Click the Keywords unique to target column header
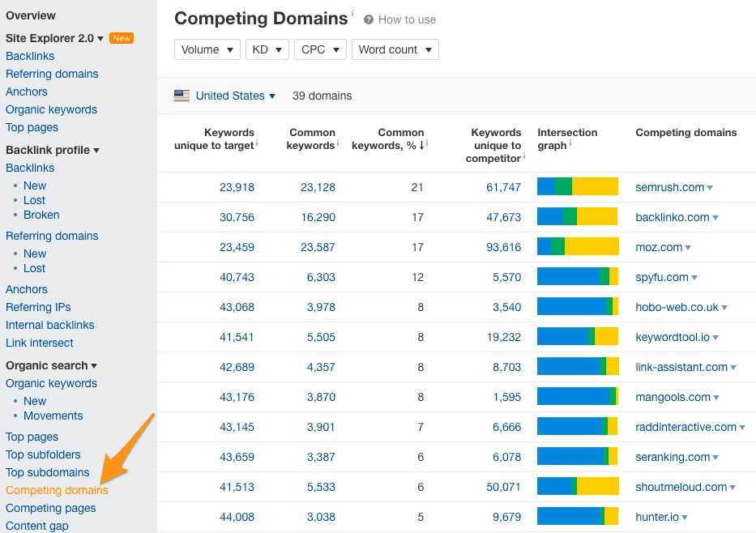 point(215,139)
